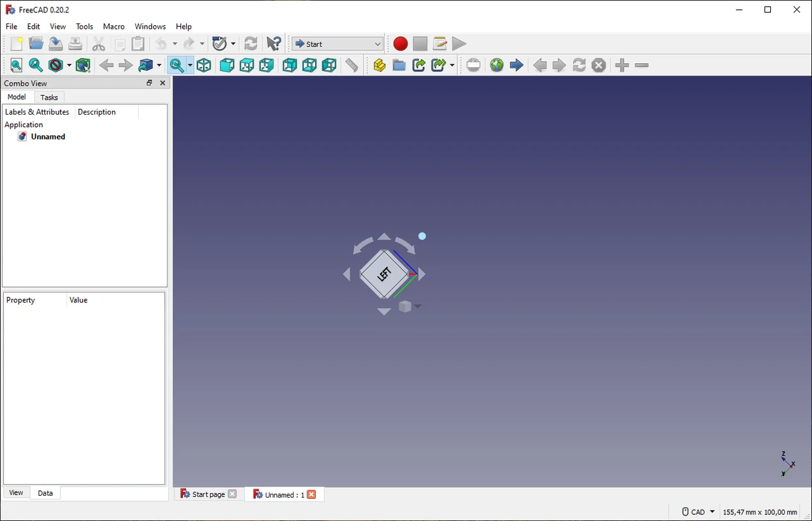This screenshot has height=521, width=812.
Task: Print the document
Action: [x=76, y=44]
